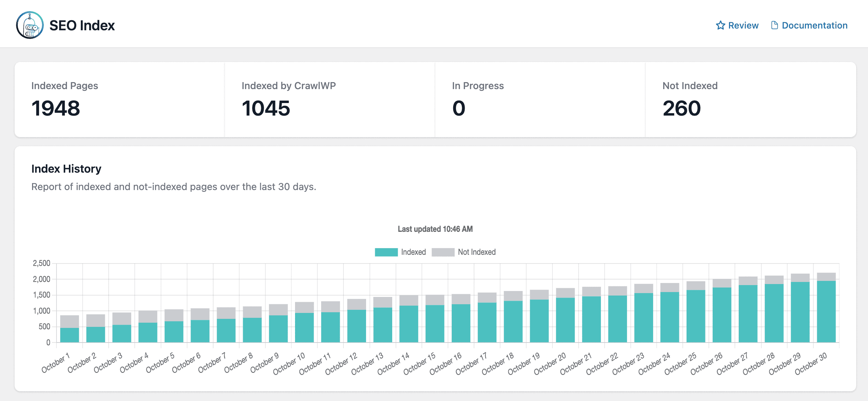Click the October 20 teal bar
The image size is (868, 401).
(565, 320)
